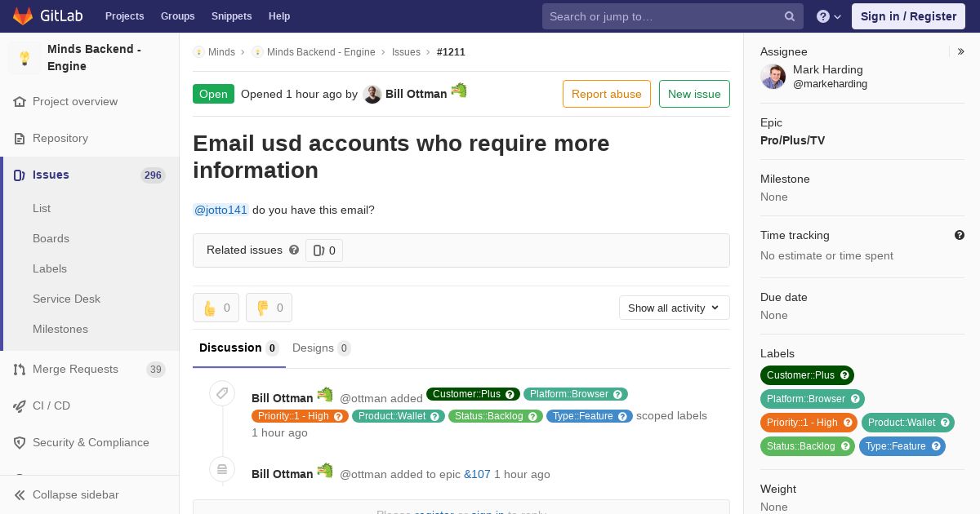This screenshot has height=514, width=980.
Task: Click the Time tracking help icon
Action: tap(960, 235)
